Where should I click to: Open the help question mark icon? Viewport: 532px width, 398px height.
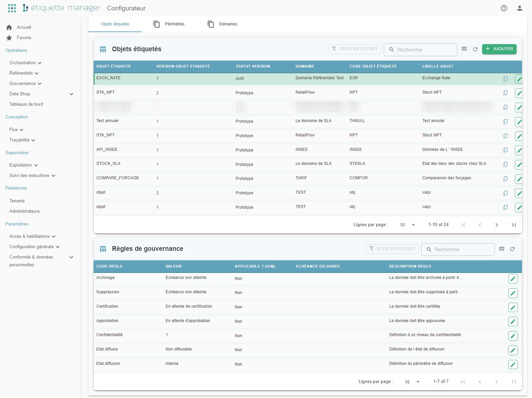(x=504, y=8)
